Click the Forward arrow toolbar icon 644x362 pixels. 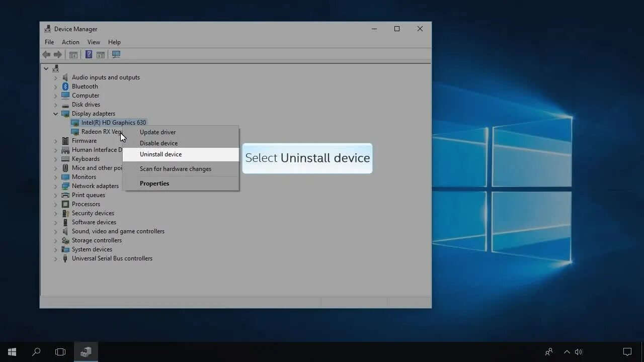pos(58,55)
